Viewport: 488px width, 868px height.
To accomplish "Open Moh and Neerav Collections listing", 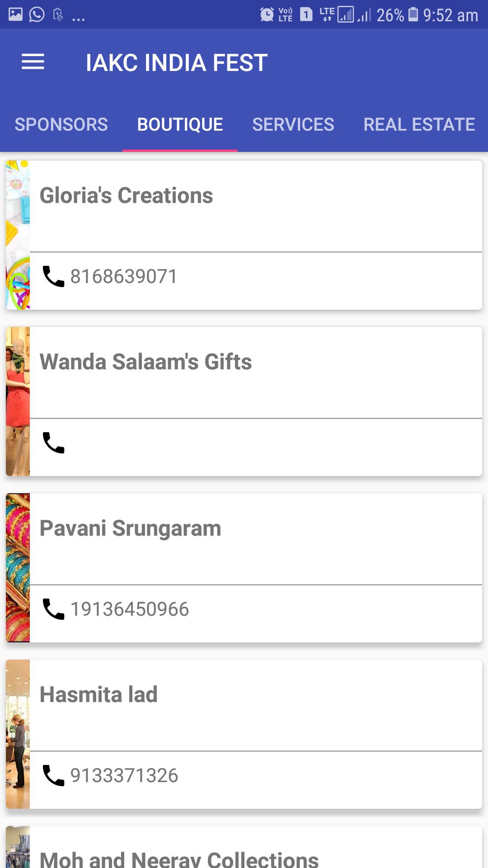I will coord(179,859).
